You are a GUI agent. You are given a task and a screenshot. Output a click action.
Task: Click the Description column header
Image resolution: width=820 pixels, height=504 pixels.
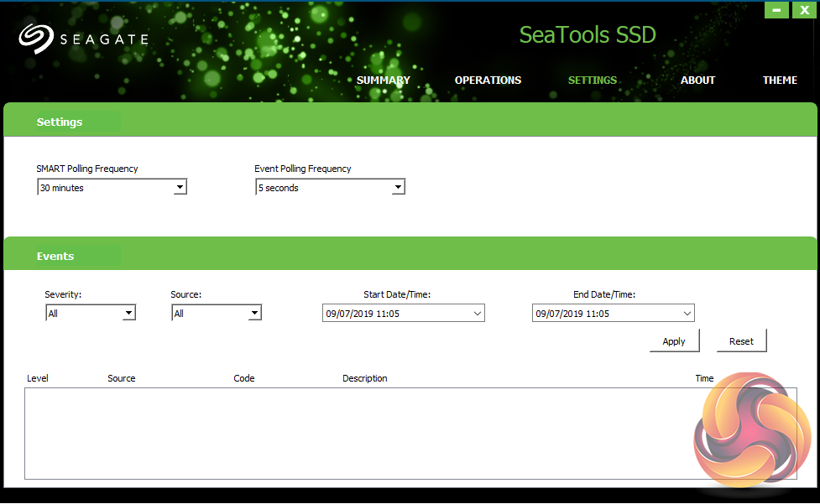click(365, 378)
